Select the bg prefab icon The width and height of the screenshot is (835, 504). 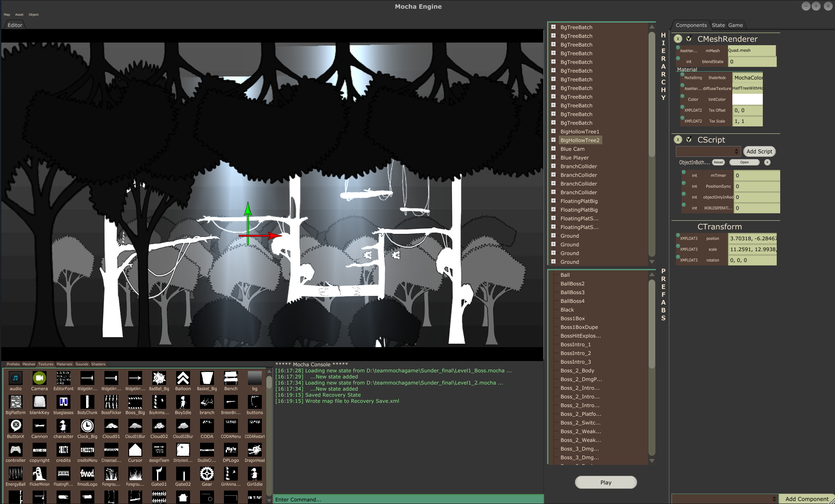[x=255, y=378]
